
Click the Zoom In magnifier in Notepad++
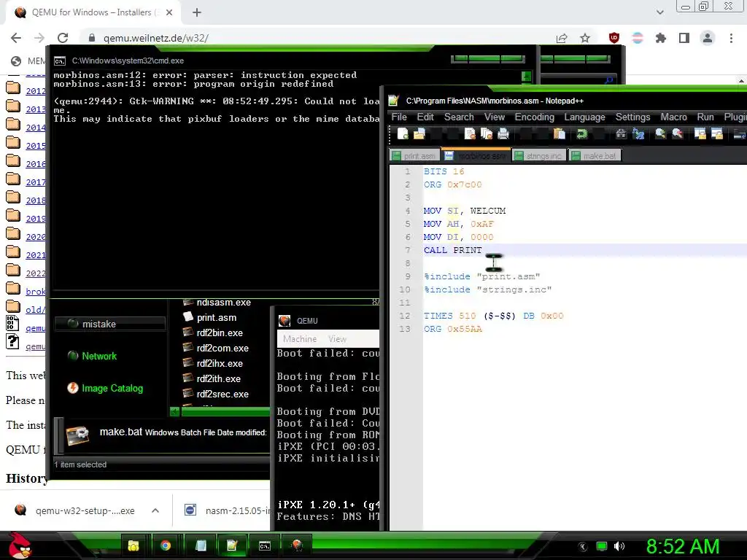pos(660,134)
